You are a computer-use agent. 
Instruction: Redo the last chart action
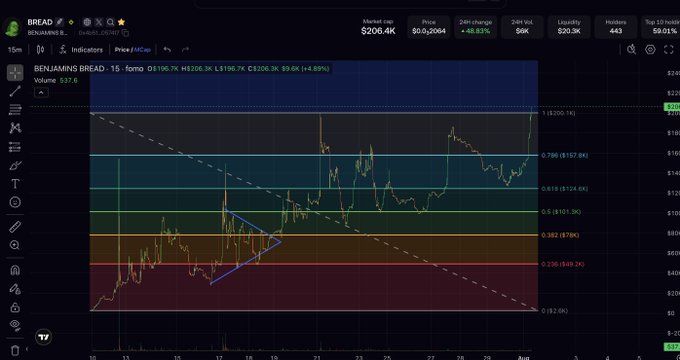(x=186, y=50)
